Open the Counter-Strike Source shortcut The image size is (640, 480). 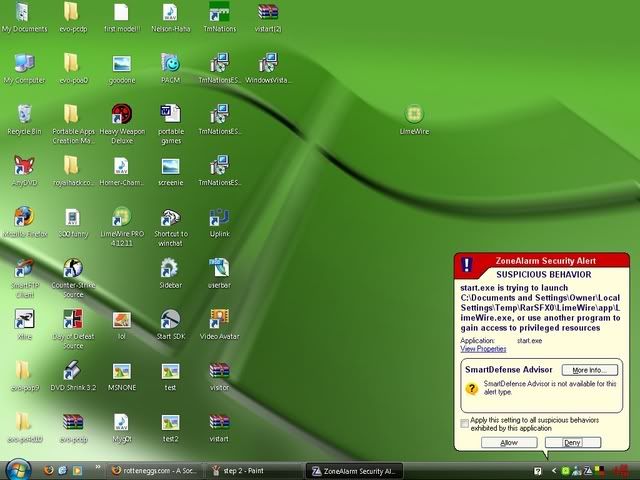pyautogui.click(x=73, y=278)
